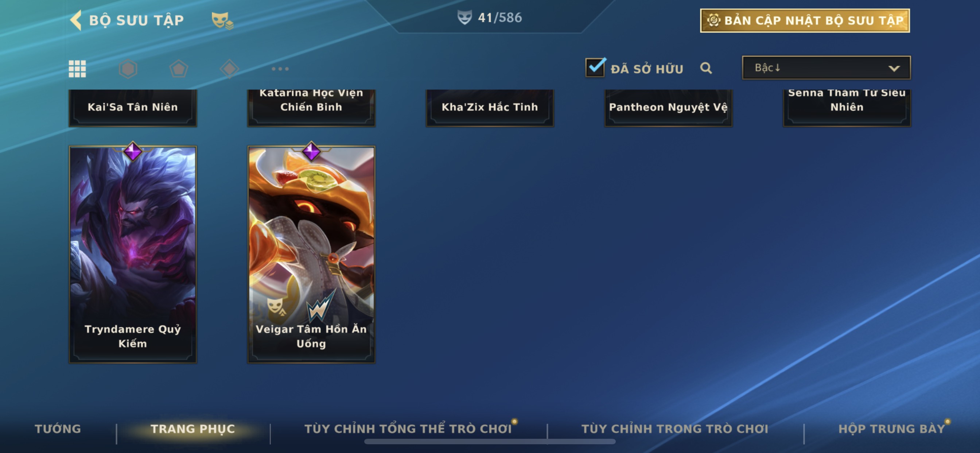Open the gold mask stack icon
Screen dimensions: 980x453
(x=222, y=20)
